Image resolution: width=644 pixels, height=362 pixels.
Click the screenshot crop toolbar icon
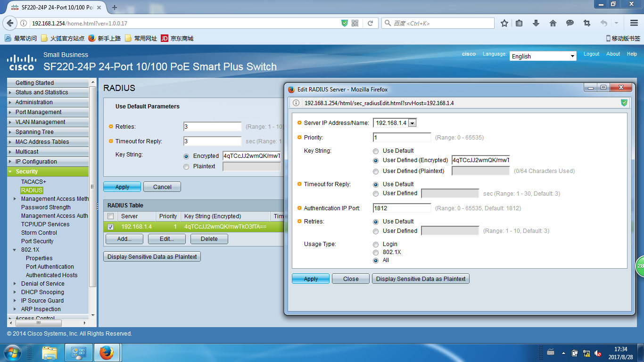[586, 23]
